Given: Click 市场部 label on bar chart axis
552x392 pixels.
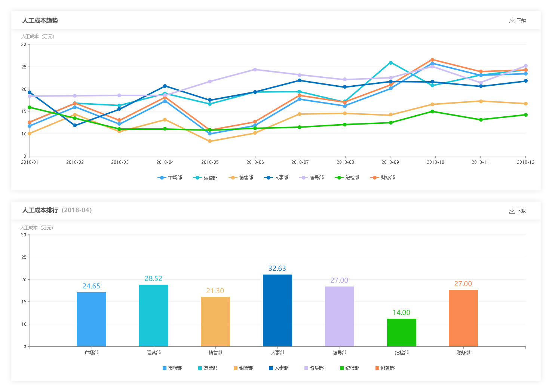Looking at the screenshot, I should point(92,353).
